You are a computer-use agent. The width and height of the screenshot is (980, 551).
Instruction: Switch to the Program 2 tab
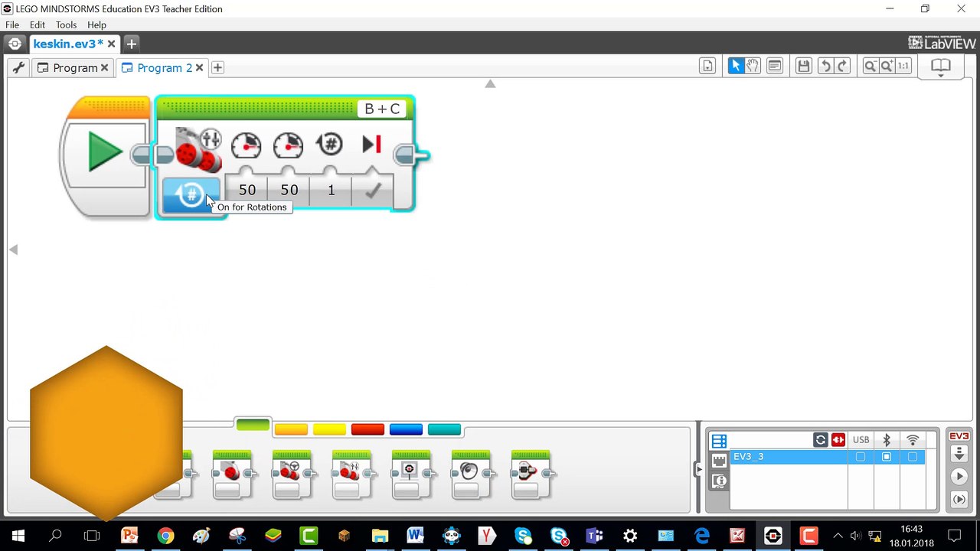(x=164, y=67)
